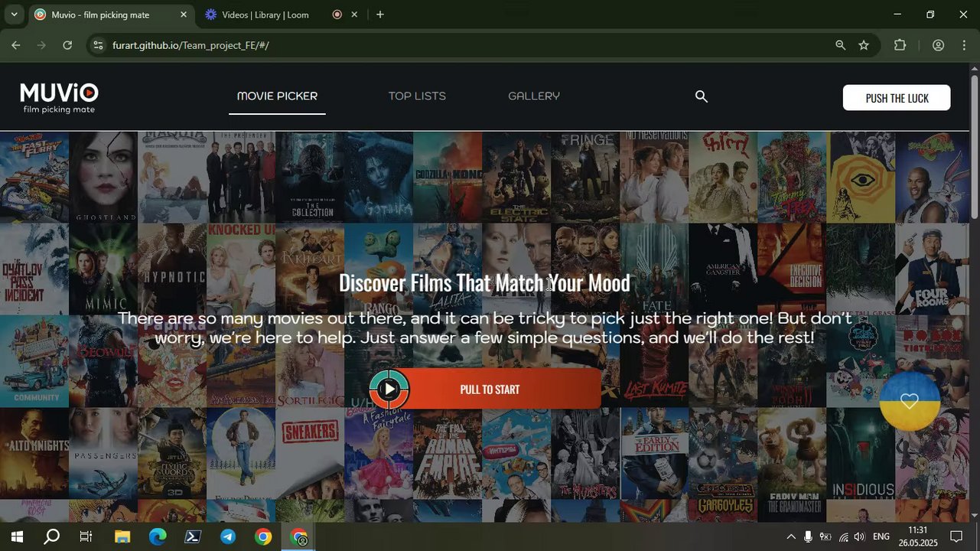This screenshot has height=551, width=980.
Task: Select the Fringe poster
Action: [585, 178]
